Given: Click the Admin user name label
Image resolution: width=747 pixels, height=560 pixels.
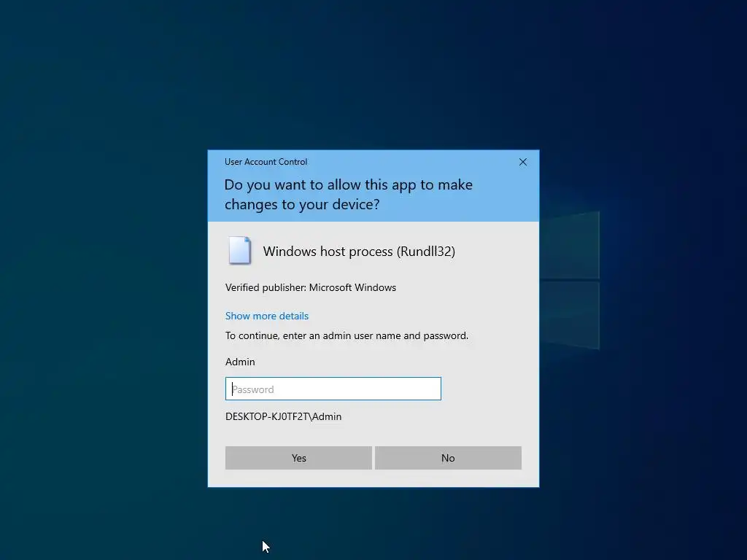Looking at the screenshot, I should [240, 362].
